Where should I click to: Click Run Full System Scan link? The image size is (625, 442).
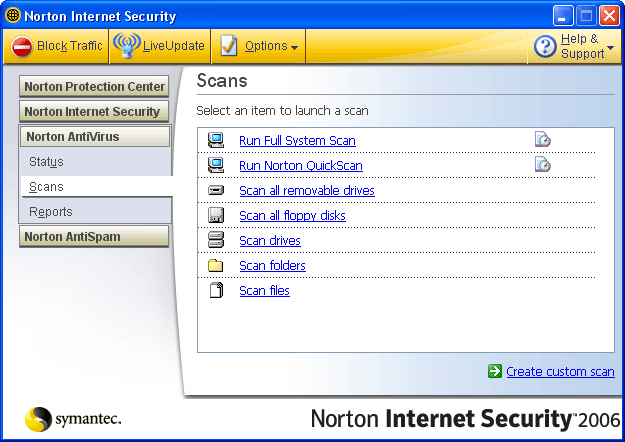(297, 141)
